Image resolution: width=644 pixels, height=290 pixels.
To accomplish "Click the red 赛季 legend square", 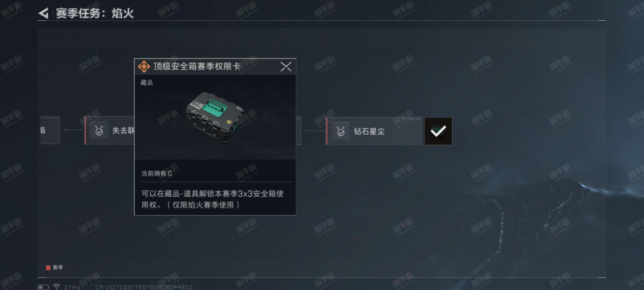I will 48,268.
